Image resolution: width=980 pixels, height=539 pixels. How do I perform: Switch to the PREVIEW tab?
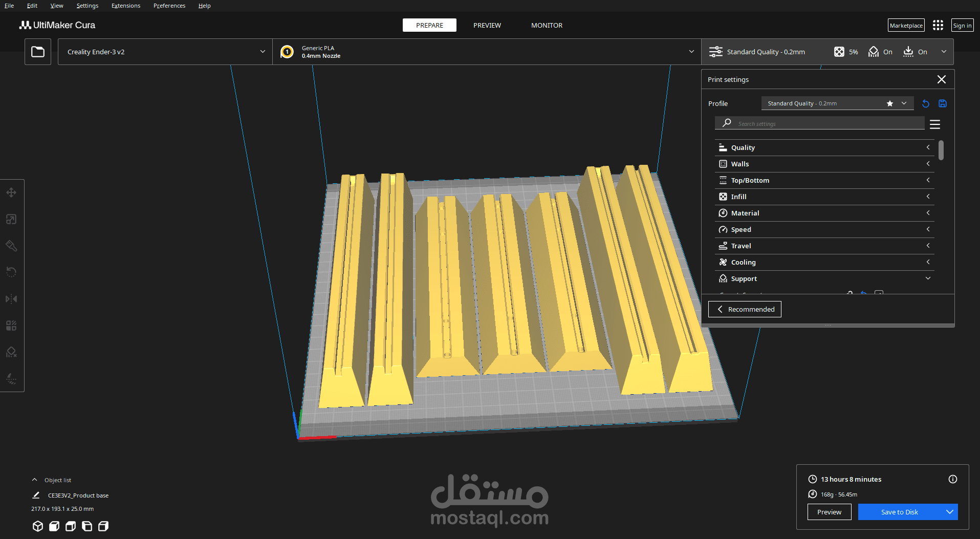point(487,25)
